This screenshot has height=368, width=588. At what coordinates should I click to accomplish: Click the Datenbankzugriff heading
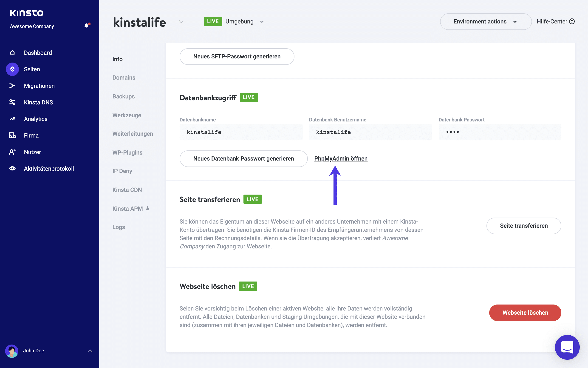[208, 98]
